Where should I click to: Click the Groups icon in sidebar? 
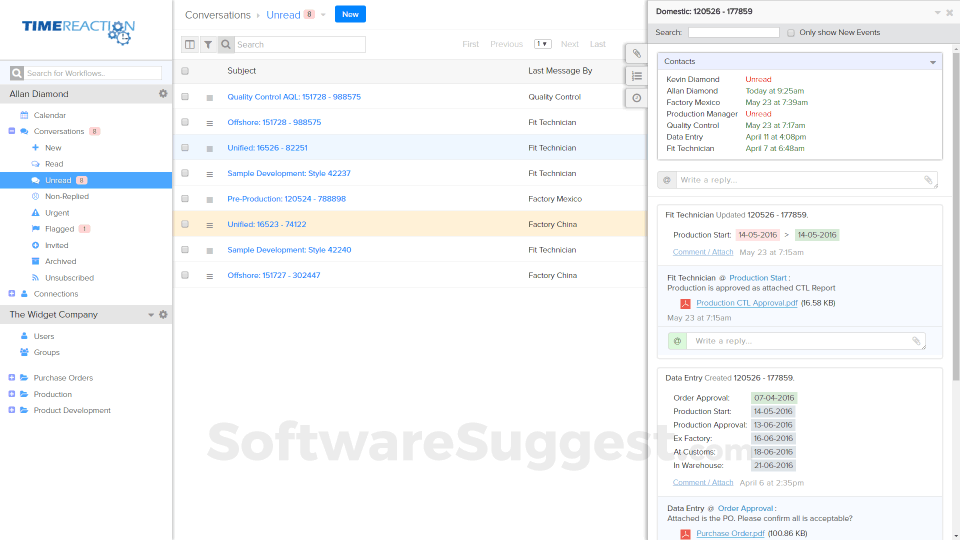(x=24, y=352)
